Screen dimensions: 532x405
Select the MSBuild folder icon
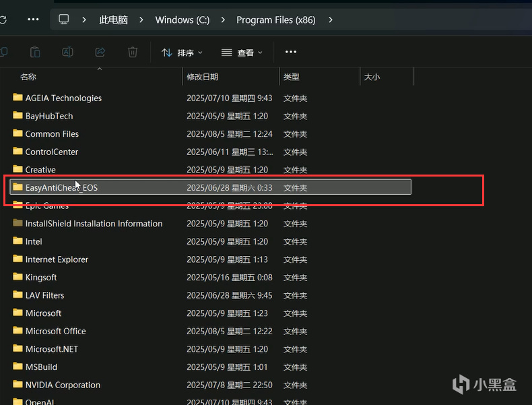point(18,367)
